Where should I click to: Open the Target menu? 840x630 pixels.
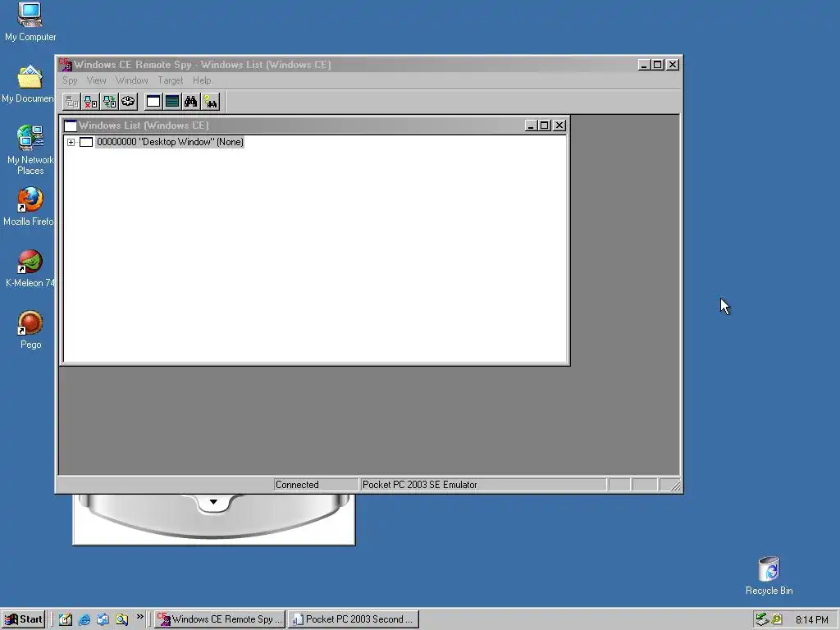(x=170, y=80)
